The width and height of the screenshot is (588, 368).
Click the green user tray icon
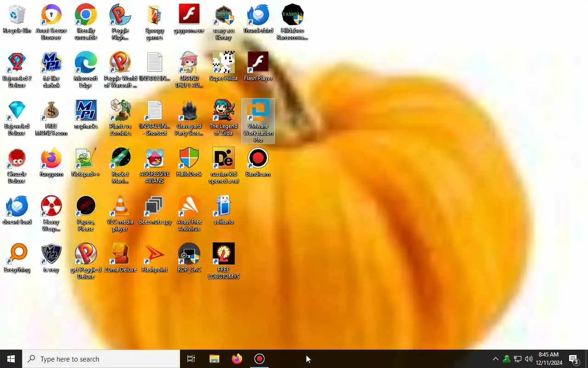(x=507, y=359)
